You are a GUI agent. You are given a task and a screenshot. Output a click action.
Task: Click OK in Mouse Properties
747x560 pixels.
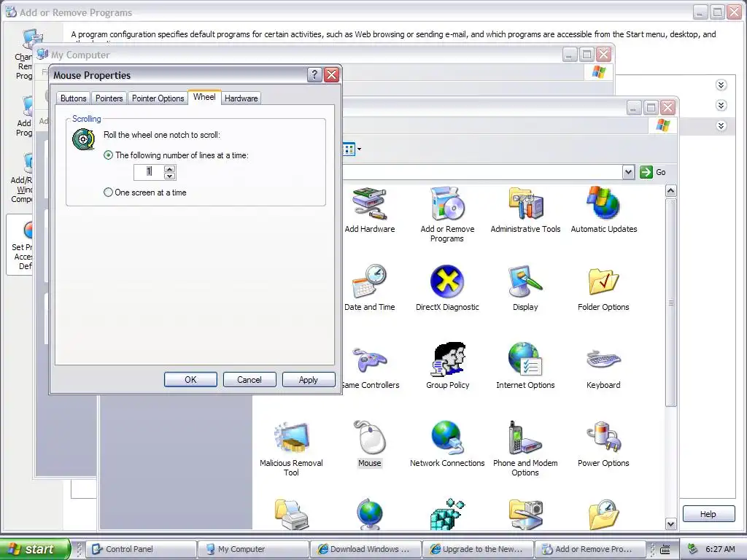190,379
